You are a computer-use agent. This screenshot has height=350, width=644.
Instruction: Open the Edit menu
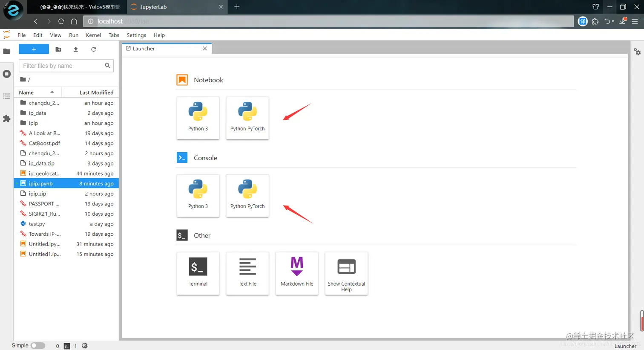point(38,35)
